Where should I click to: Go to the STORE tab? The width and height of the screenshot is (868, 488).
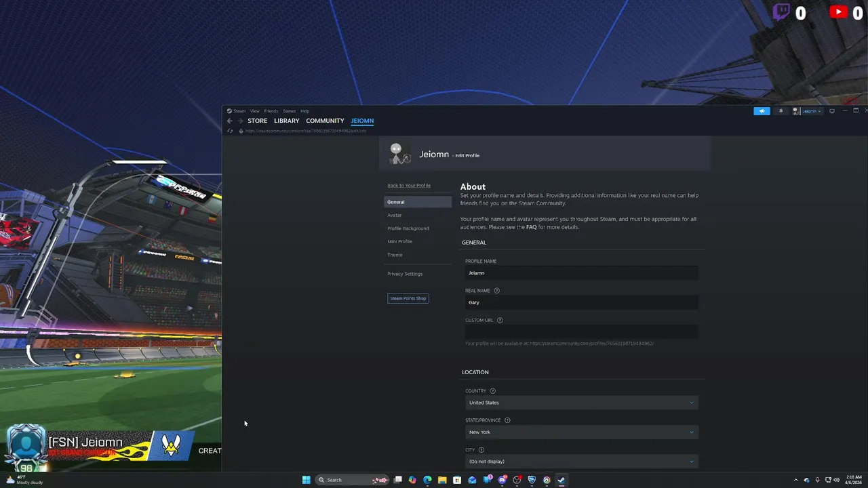point(257,121)
